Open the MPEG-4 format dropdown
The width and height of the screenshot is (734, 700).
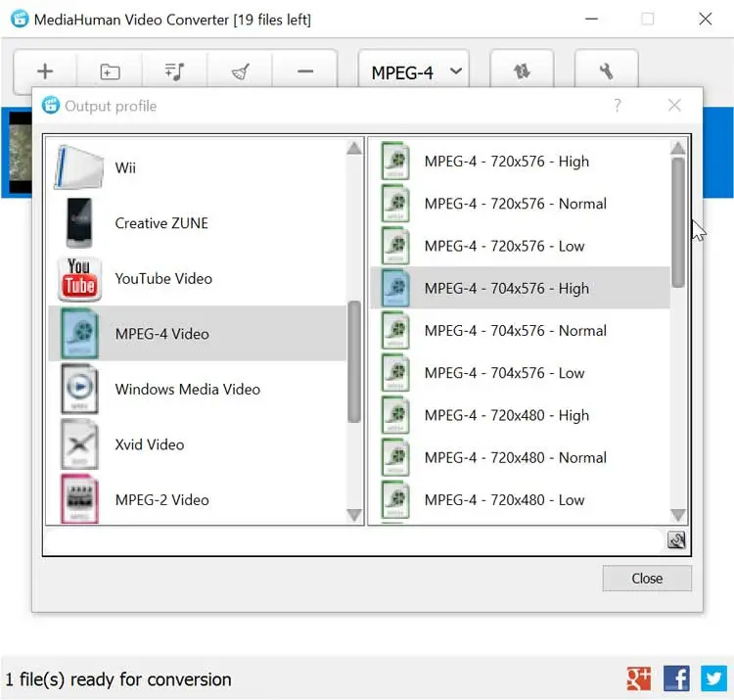tap(414, 72)
